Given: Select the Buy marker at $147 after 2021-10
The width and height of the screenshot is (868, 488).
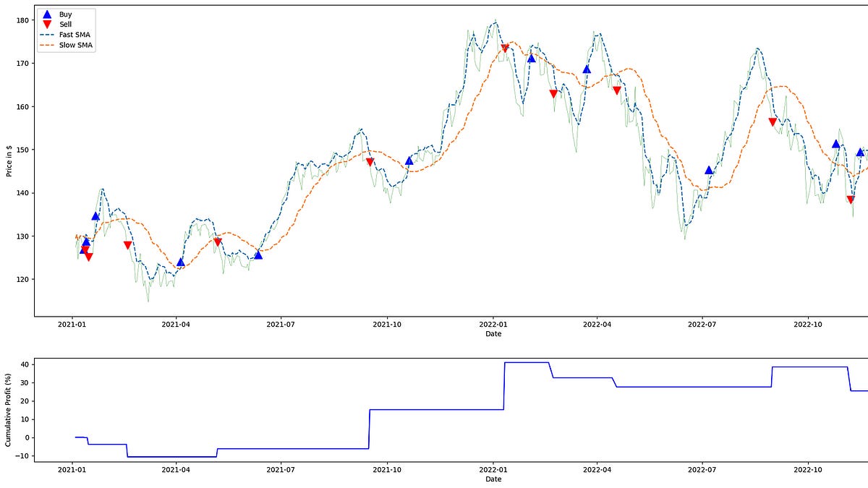Looking at the screenshot, I should coord(409,160).
